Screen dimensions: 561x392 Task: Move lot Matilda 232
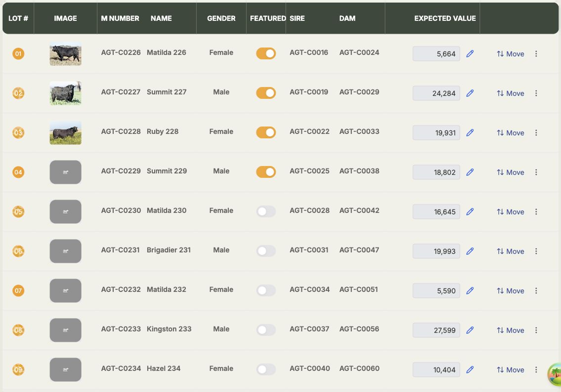click(510, 291)
